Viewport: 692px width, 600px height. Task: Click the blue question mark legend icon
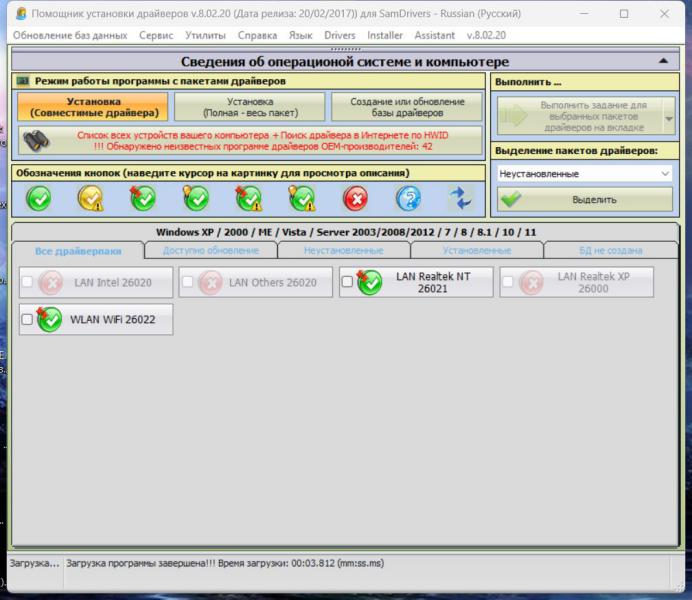click(408, 198)
